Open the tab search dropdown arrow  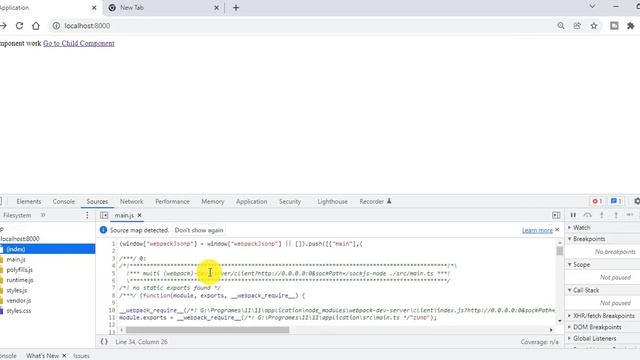point(592,7)
